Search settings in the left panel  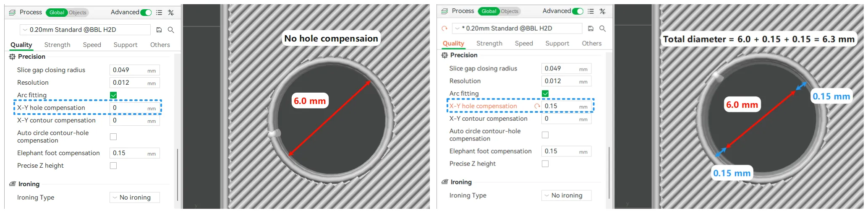171,30
